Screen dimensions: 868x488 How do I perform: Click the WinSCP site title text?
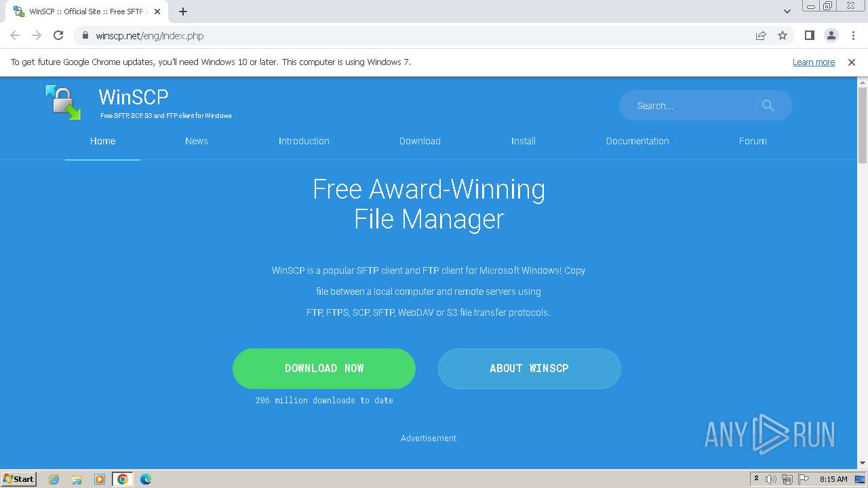pyautogui.click(x=134, y=97)
